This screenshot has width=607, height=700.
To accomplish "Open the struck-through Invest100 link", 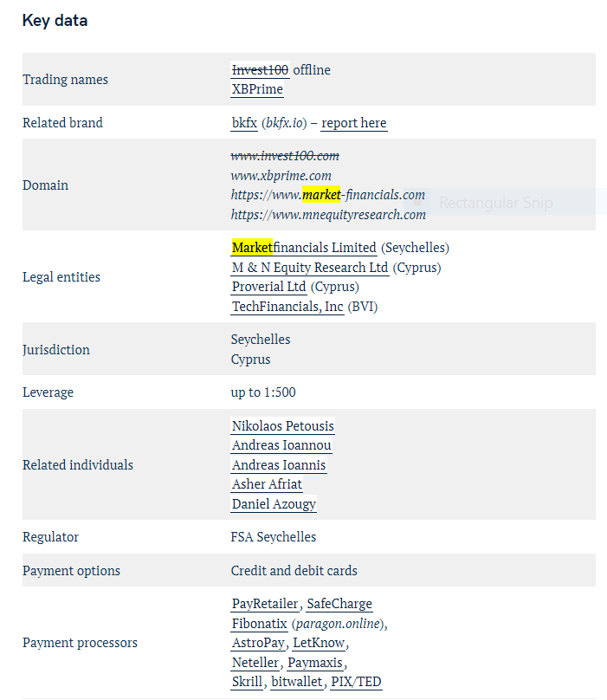I will click(261, 69).
